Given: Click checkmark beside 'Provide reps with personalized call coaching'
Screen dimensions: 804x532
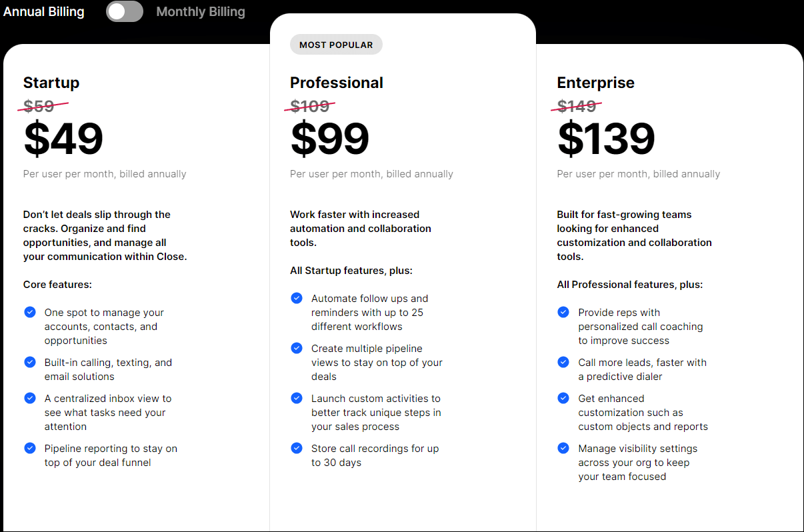Looking at the screenshot, I should pos(563,312).
